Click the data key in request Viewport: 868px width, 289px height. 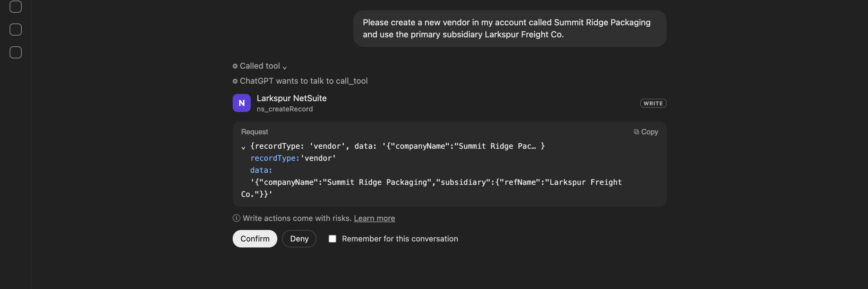pyautogui.click(x=261, y=170)
